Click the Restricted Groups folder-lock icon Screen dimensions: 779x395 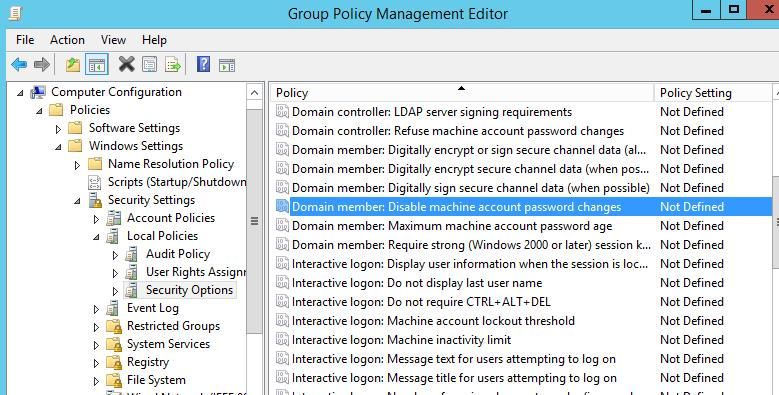pyautogui.click(x=114, y=326)
